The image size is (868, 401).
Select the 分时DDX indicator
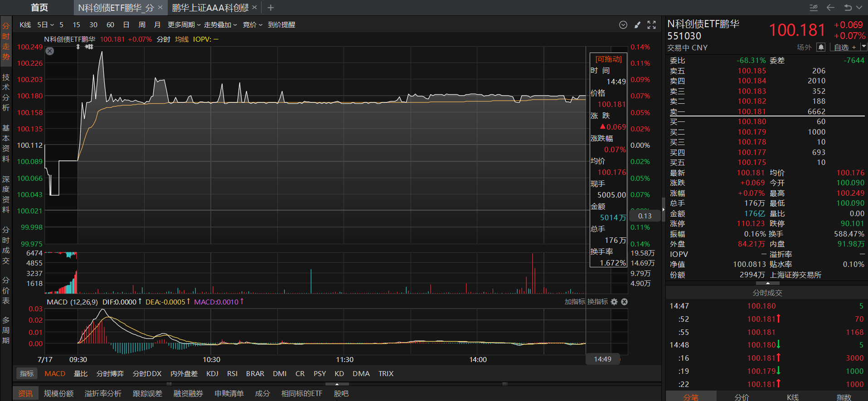pos(147,374)
